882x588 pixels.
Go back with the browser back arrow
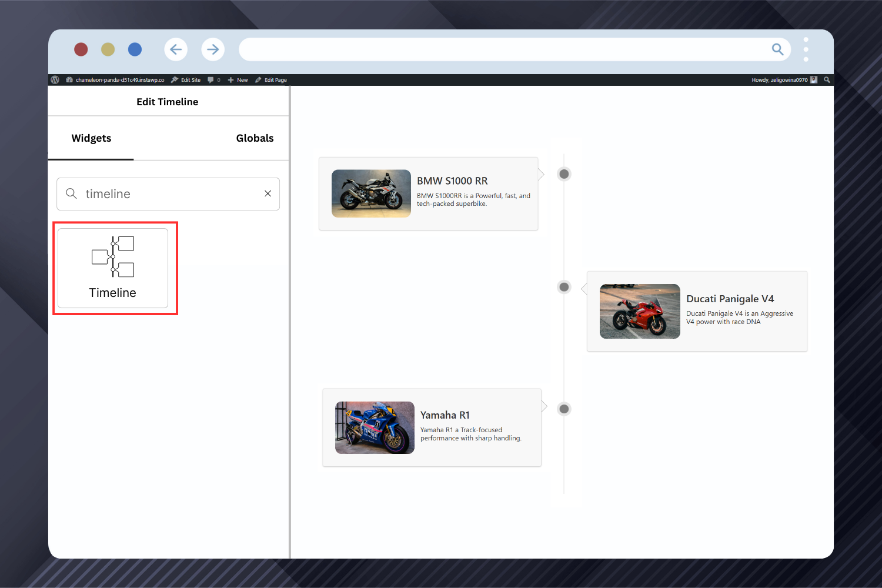point(176,49)
